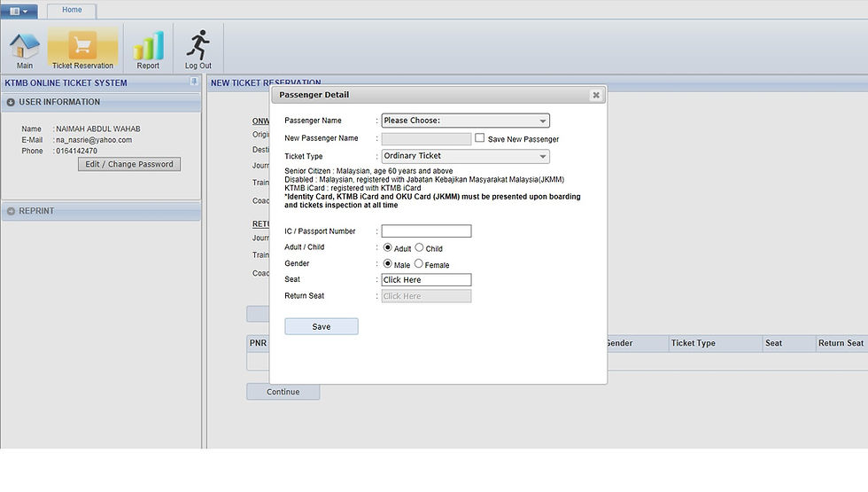Click Edit / Change Password button
Screen dimensions: 868x492
[129, 165]
